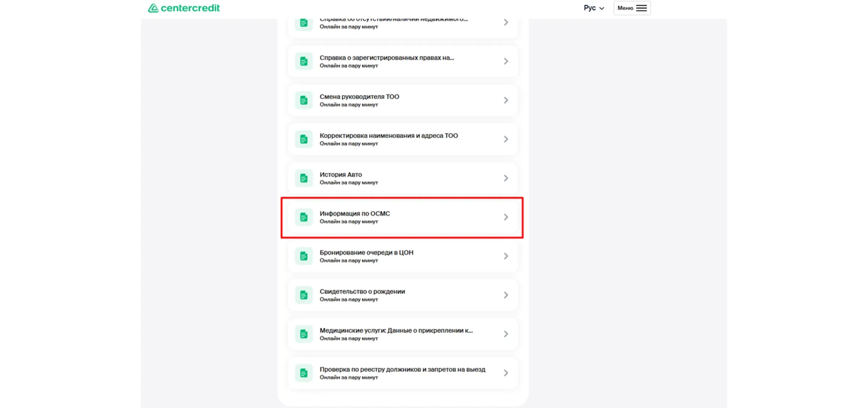868x408 pixels.
Task: Open the hamburger Меню button
Action: (631, 8)
